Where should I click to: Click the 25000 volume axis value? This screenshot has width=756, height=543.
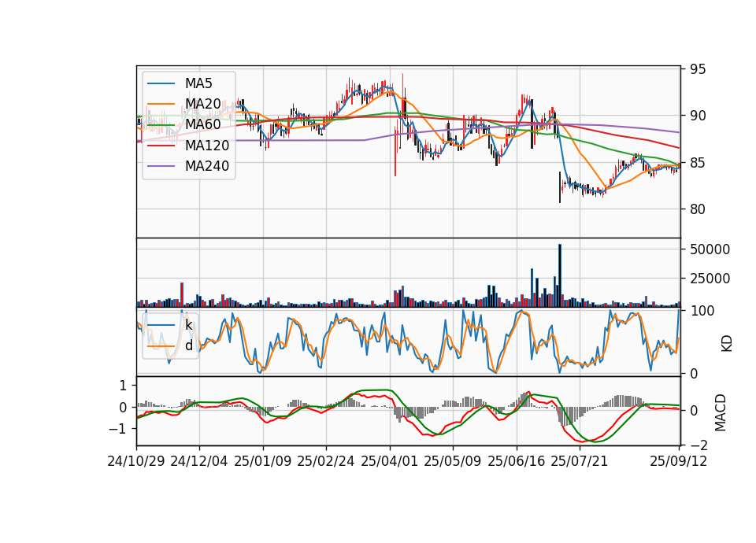pyautogui.click(x=710, y=279)
